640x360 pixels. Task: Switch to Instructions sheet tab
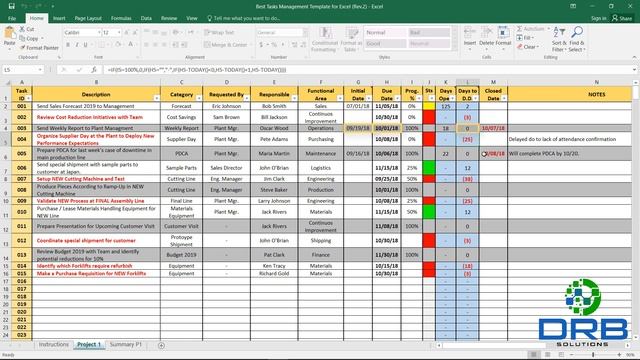coord(53,344)
